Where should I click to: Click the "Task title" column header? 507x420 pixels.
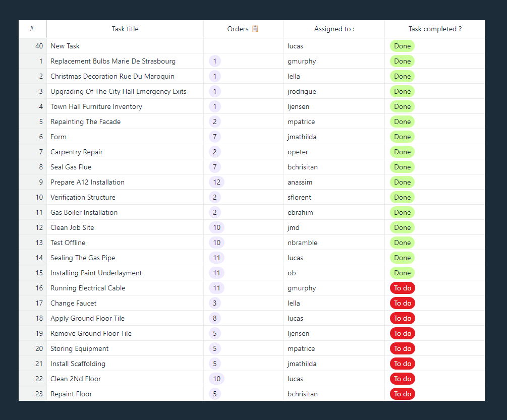pos(125,29)
